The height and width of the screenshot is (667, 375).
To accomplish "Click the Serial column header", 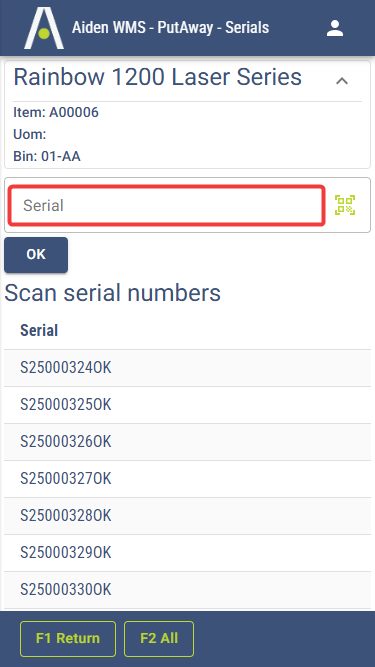I will coord(39,331).
